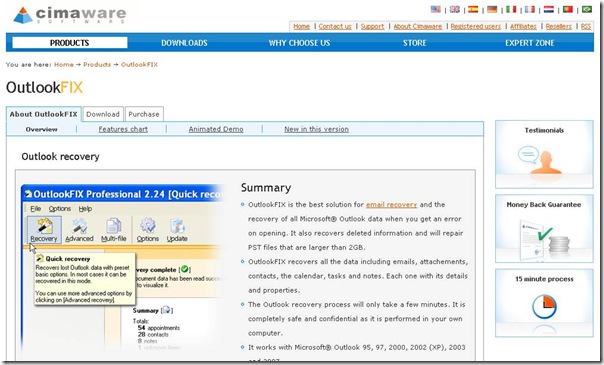Select the Italian flag icon
604x365 pixels.
tap(511, 9)
